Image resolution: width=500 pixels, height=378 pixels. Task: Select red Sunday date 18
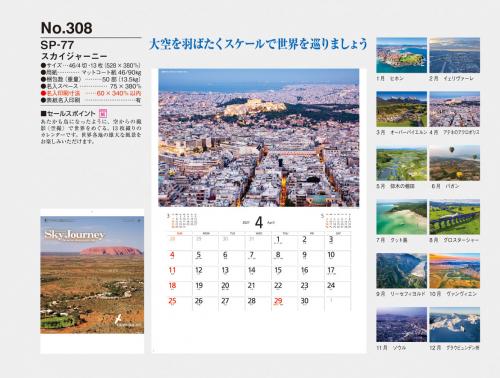[172, 286]
